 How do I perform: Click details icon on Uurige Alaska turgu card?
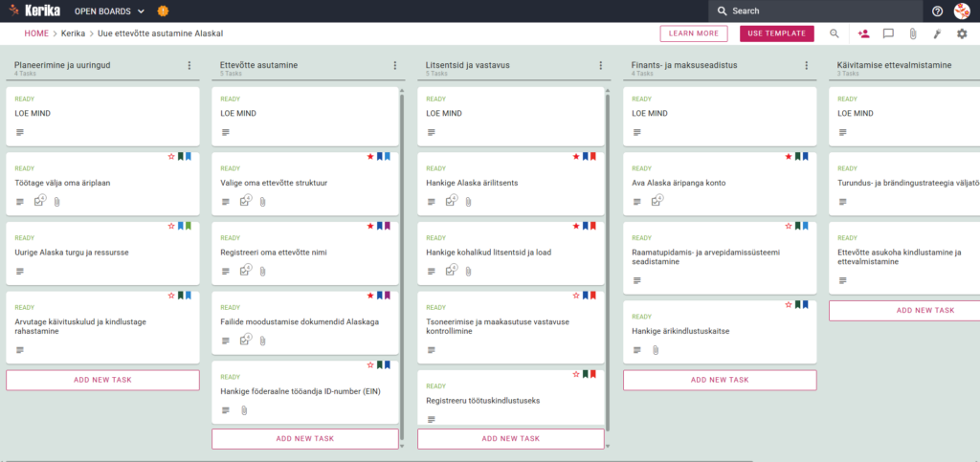tap(19, 271)
